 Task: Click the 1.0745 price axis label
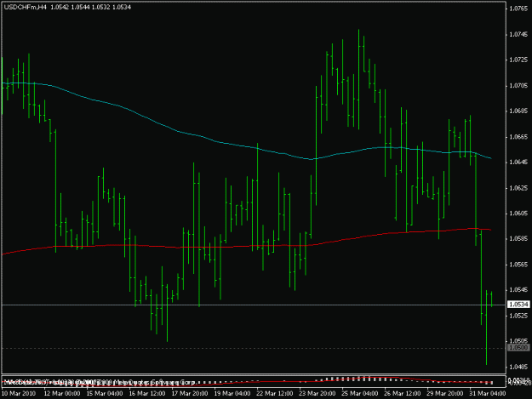[x=518, y=34]
